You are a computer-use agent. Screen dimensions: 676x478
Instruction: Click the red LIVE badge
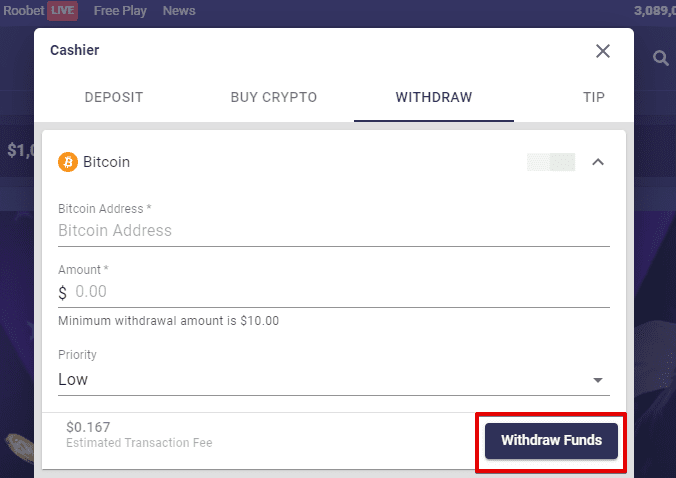pos(65,11)
